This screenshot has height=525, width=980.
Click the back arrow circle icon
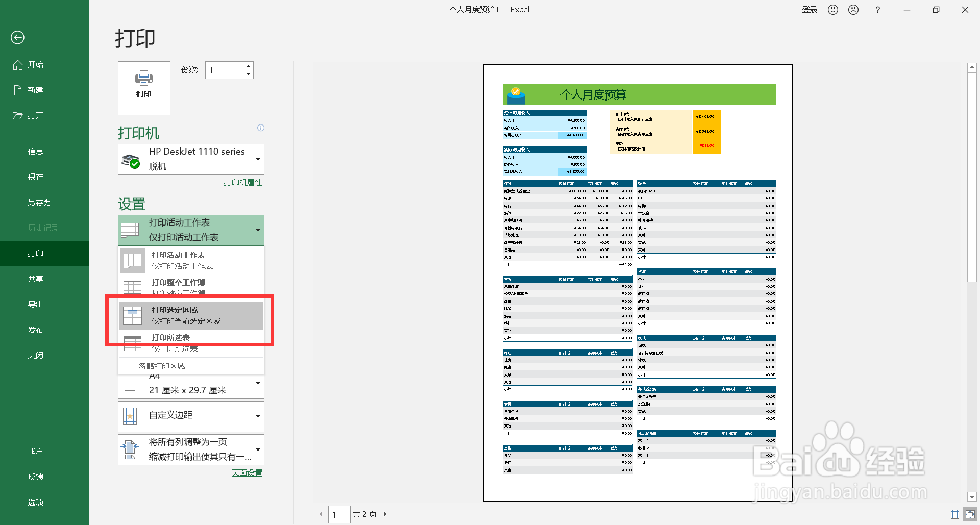click(18, 37)
